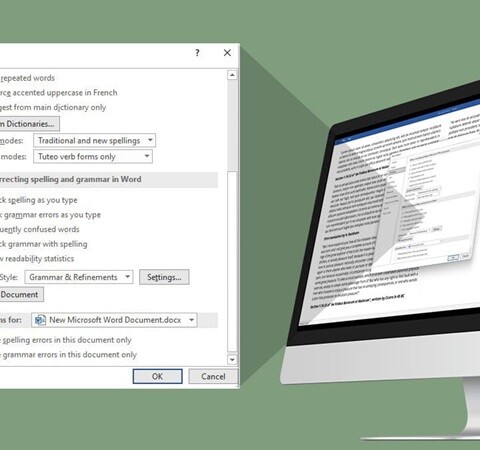Click 'grammar errors in this document only' text
The width and height of the screenshot is (480, 450).
70,355
